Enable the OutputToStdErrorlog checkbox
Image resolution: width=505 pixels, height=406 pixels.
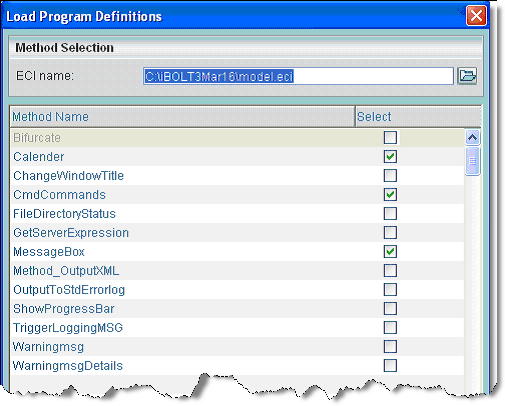390,290
